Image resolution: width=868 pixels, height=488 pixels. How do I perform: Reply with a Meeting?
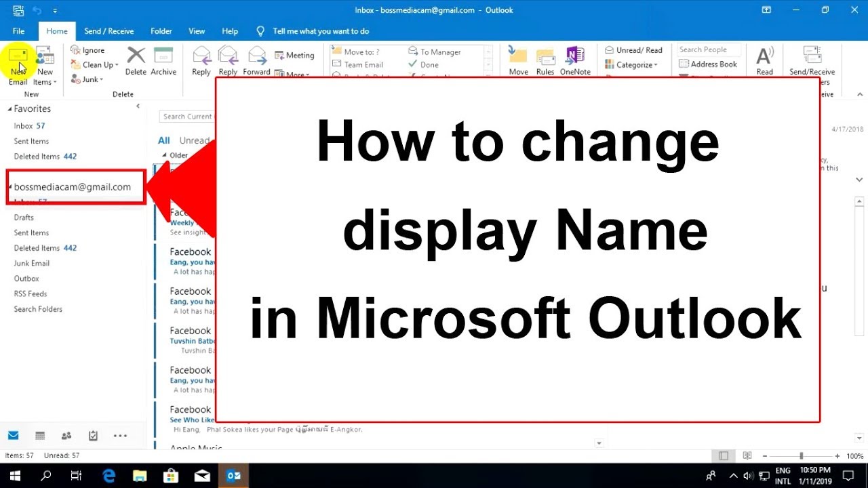point(294,56)
